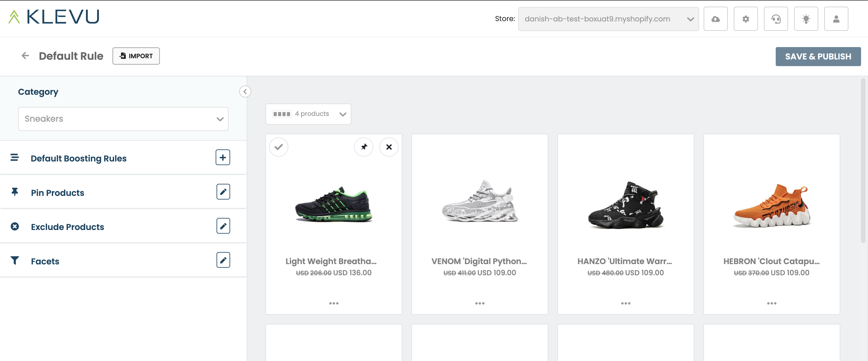
Task: Collapse the left sidebar panel
Action: pyautogui.click(x=245, y=91)
